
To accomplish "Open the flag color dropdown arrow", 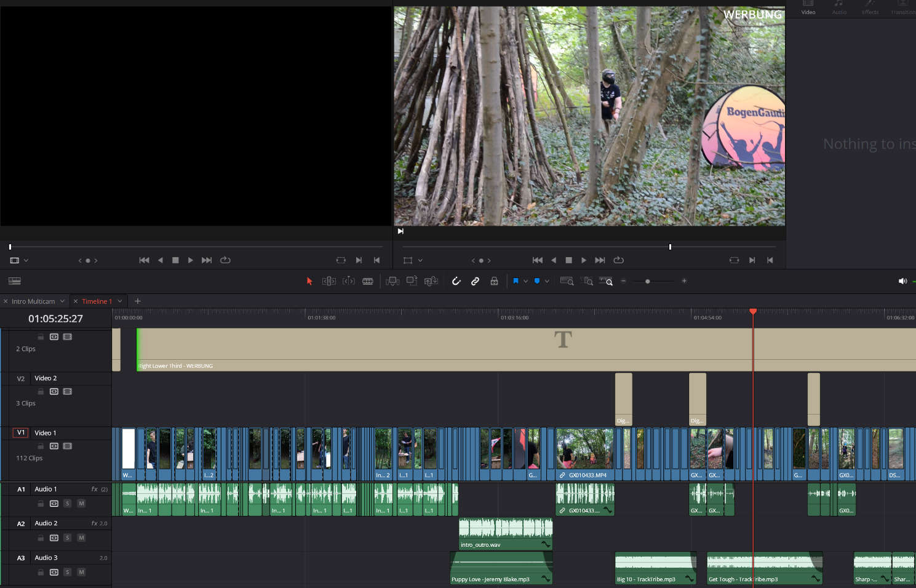I will tap(525, 281).
